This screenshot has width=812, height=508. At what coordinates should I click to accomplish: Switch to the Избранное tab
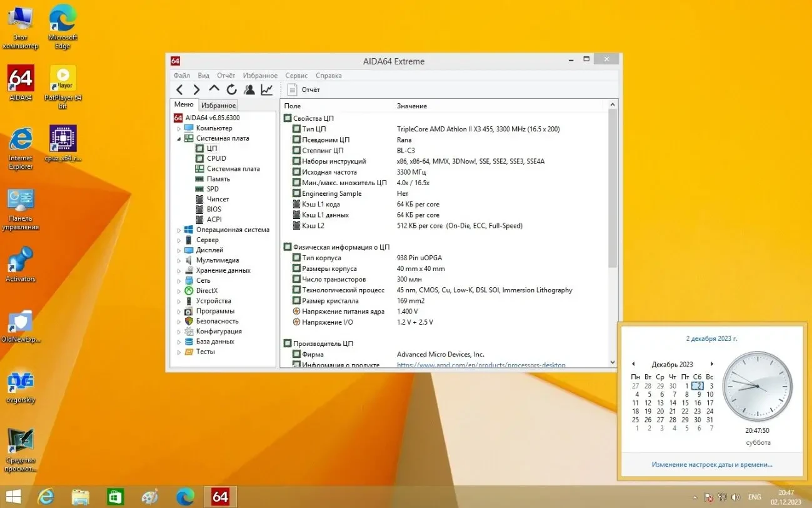(218, 106)
